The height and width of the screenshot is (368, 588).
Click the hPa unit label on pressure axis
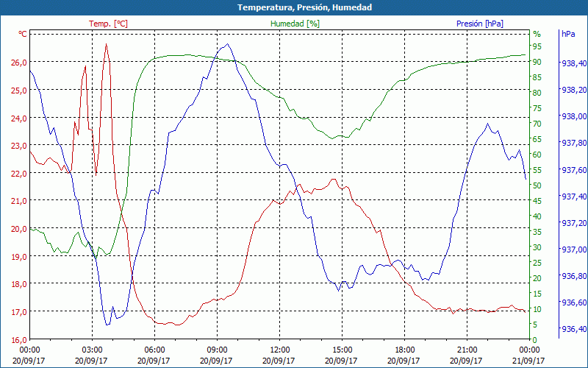pyautogui.click(x=568, y=34)
